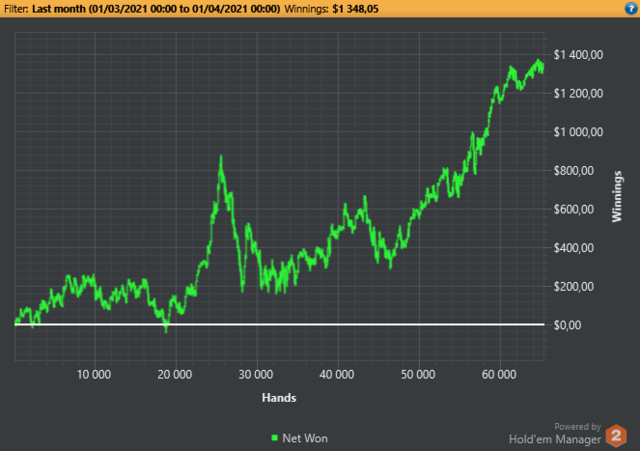Click the 40 000 hands axis label
Image resolution: width=640 pixels, height=451 pixels.
(337, 374)
